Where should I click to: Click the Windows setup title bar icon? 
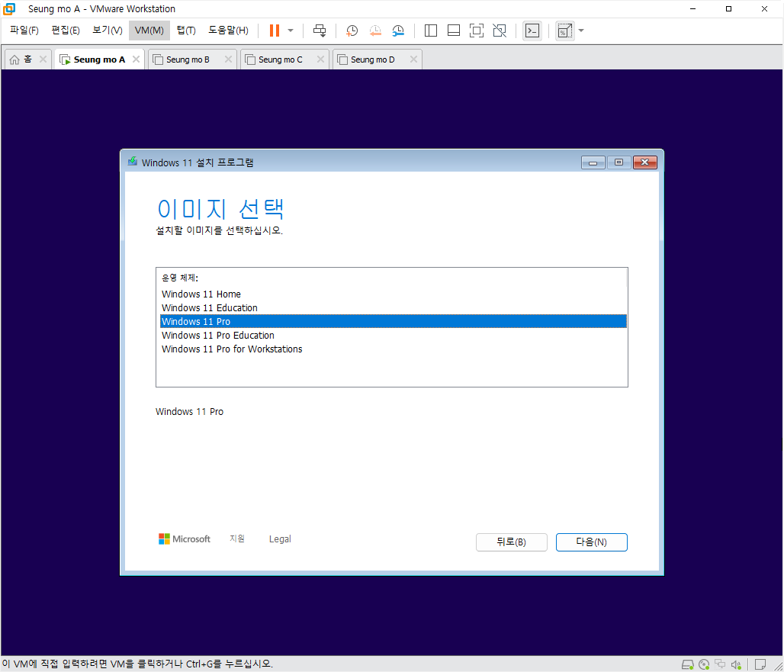[133, 161]
